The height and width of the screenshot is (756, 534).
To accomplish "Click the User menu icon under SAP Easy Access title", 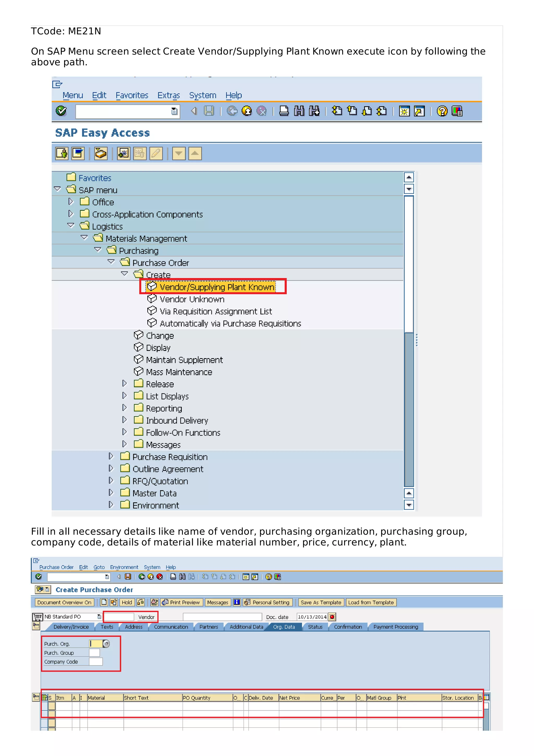I will pyautogui.click(x=62, y=153).
